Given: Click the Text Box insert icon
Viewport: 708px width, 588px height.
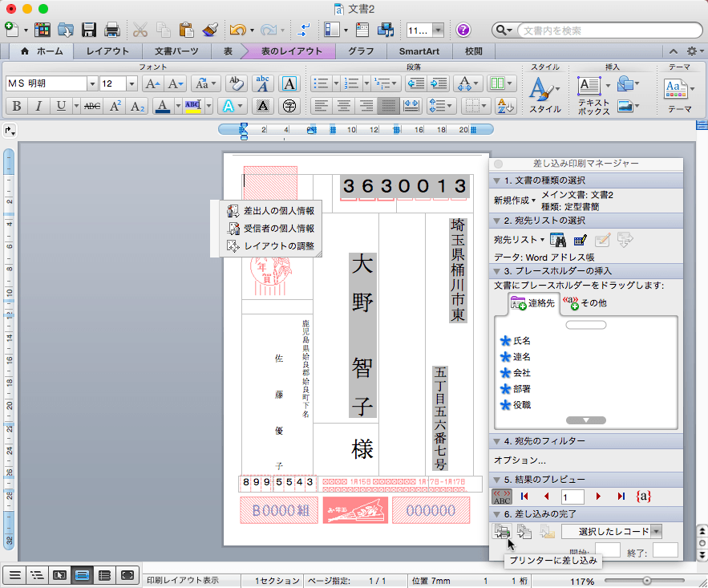Looking at the screenshot, I should point(590,86).
